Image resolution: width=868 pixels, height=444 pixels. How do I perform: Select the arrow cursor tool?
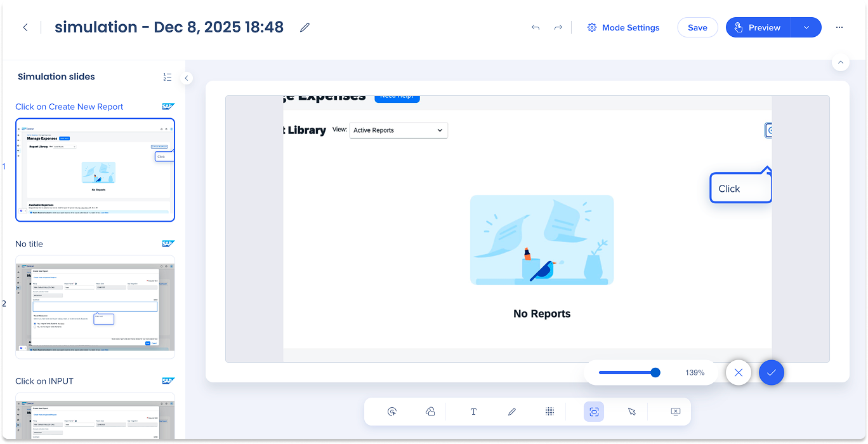pyautogui.click(x=632, y=412)
